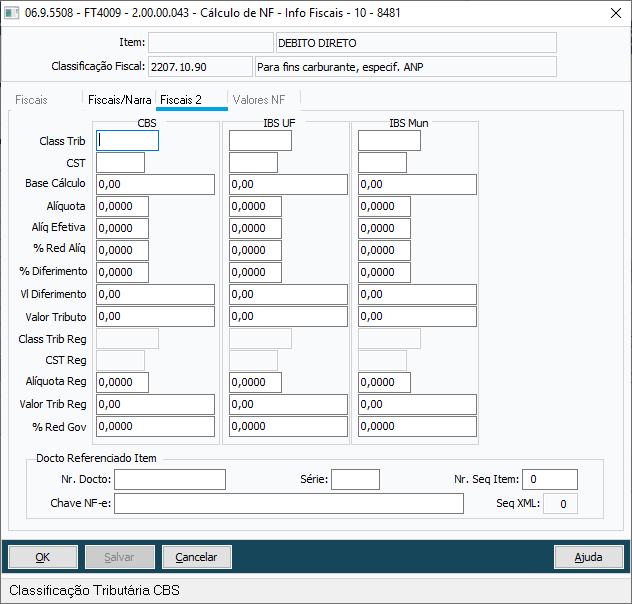Viewport: 632px width, 604px height.
Task: Edit the IBS UF Valor Trib Reg field
Action: (x=289, y=405)
